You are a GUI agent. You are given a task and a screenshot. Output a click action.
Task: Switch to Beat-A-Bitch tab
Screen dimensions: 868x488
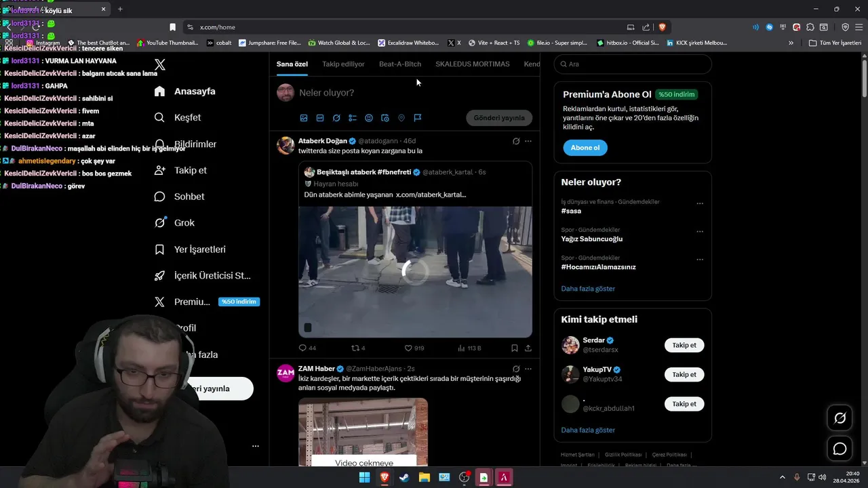click(400, 64)
